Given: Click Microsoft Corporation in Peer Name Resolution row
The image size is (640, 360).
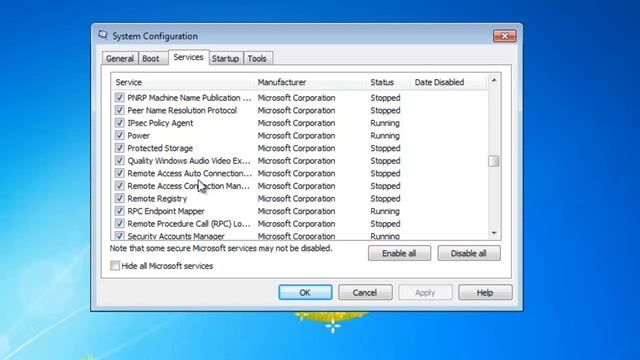Looking at the screenshot, I should (296, 110).
